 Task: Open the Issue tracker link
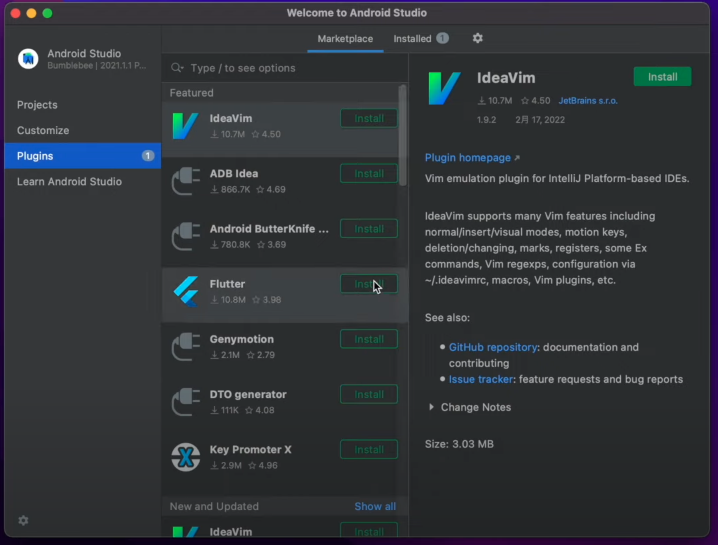[x=481, y=379]
